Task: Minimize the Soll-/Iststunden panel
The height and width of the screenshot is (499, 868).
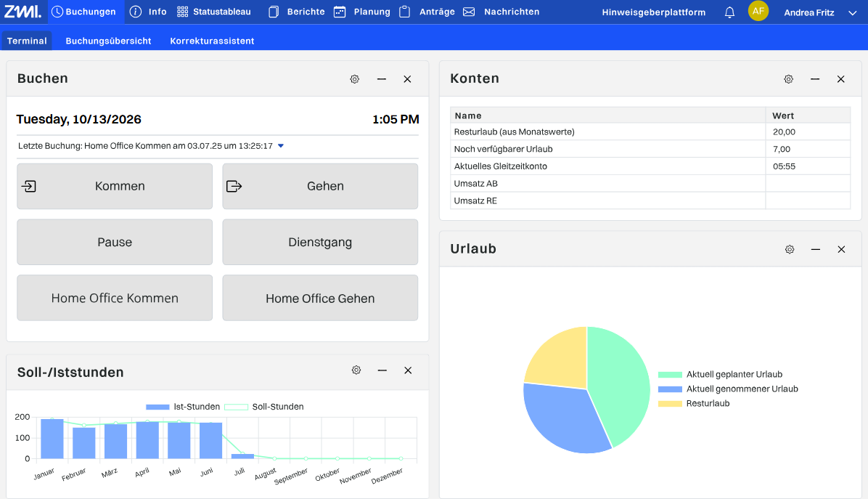Action: [x=382, y=370]
